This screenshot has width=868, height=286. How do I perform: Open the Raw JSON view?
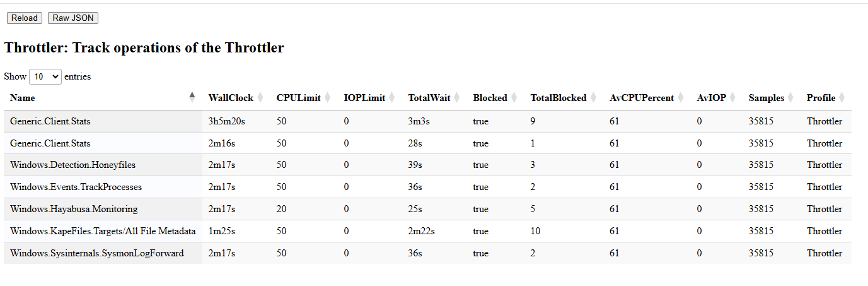[73, 18]
